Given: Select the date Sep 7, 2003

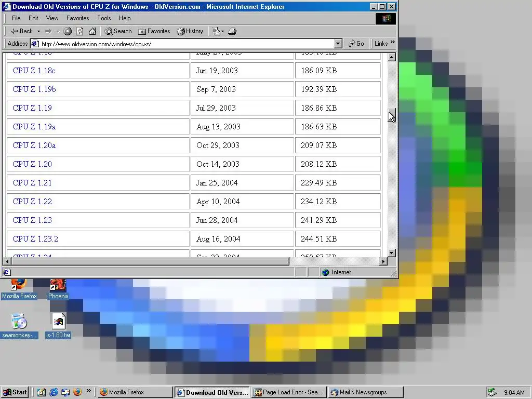Looking at the screenshot, I should click(x=216, y=89).
